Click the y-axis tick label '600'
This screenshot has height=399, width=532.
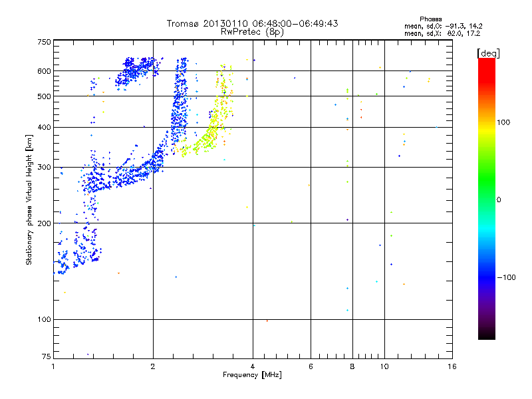pyautogui.click(x=44, y=71)
